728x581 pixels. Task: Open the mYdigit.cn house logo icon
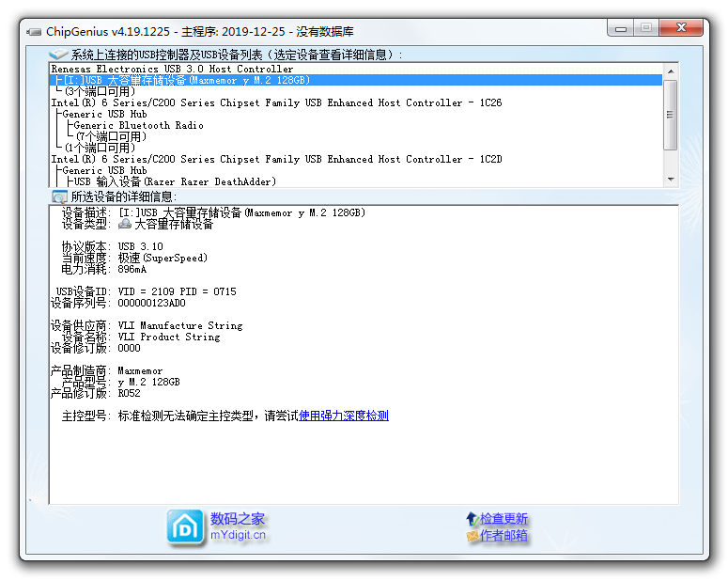click(186, 527)
